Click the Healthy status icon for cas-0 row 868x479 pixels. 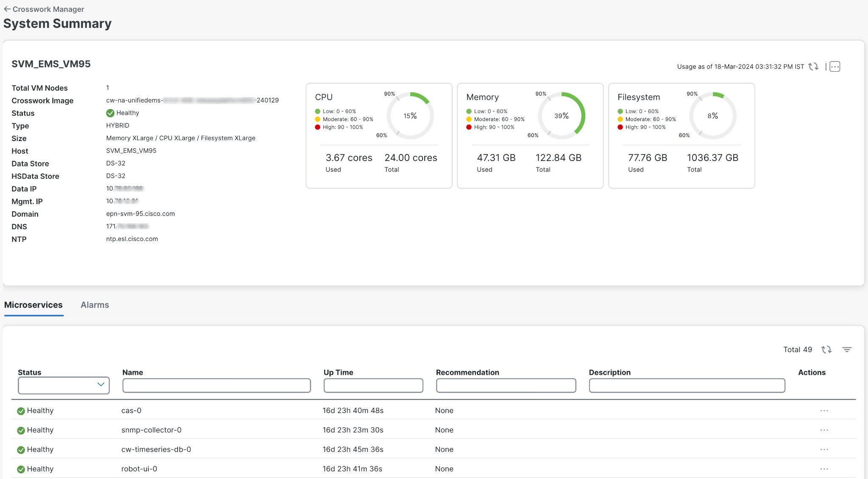[x=21, y=410]
